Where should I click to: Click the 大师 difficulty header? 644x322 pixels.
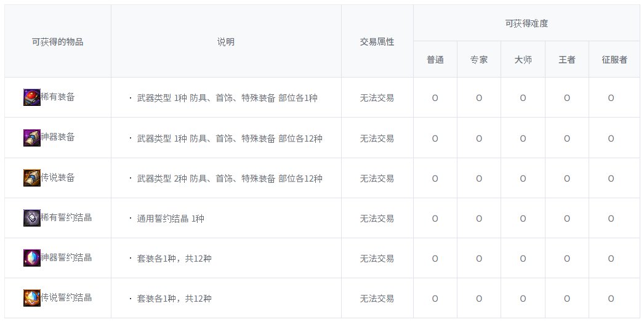click(523, 60)
